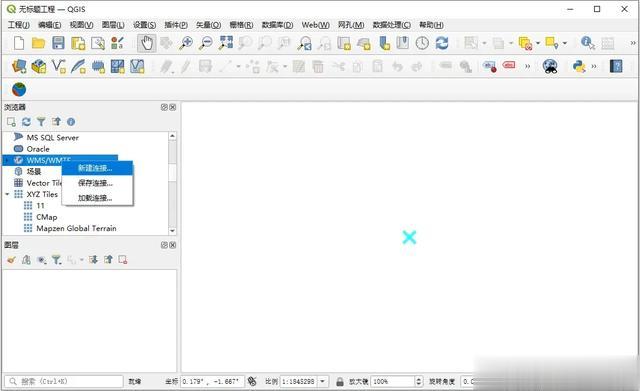This screenshot has width=640, height=391.
Task: Click the New Shapefile Layer icon
Action: tap(58, 66)
